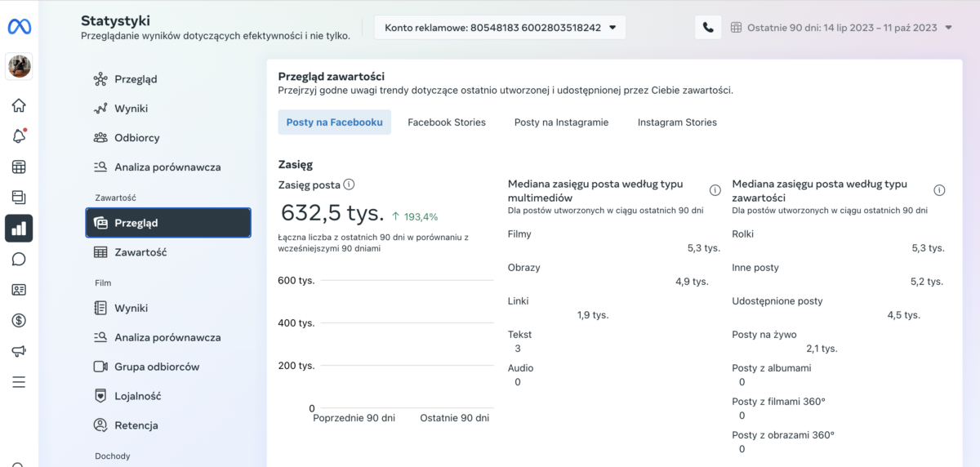Screen dimensions: 980x467
Task: Open the Ads megaphone icon
Action: click(x=19, y=352)
